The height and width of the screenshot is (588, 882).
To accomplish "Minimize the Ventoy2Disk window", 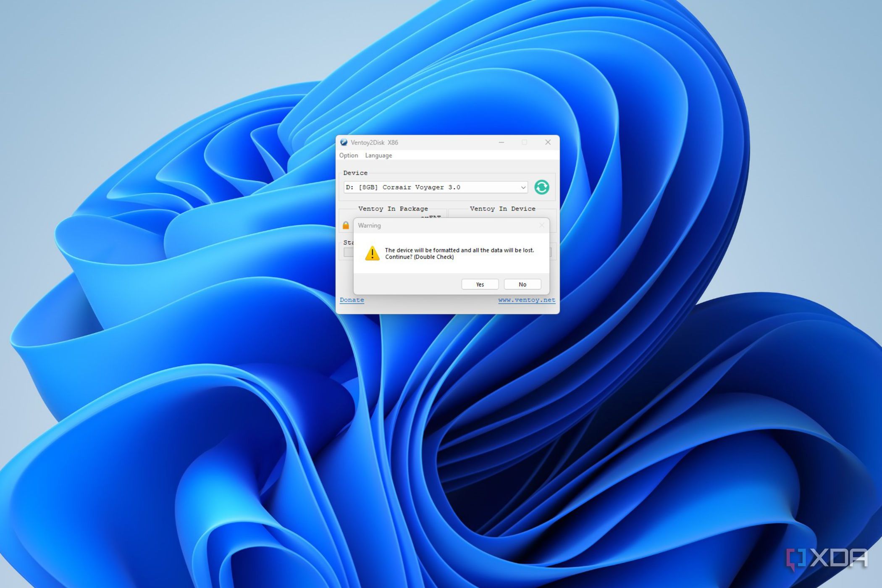I will (501, 142).
